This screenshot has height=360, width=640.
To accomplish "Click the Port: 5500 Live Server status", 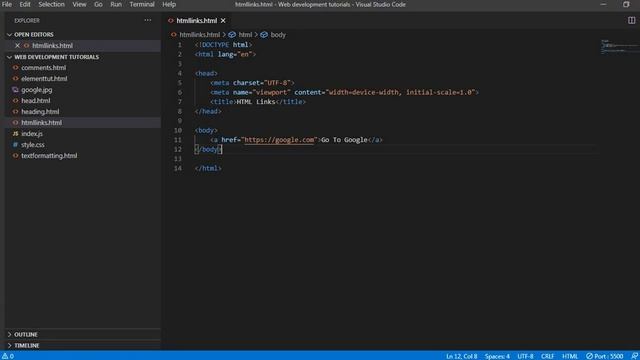I will pos(605,356).
